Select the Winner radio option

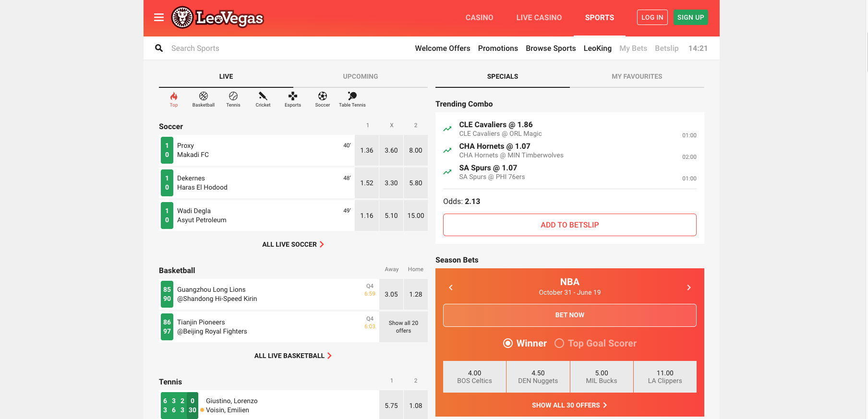(525, 343)
